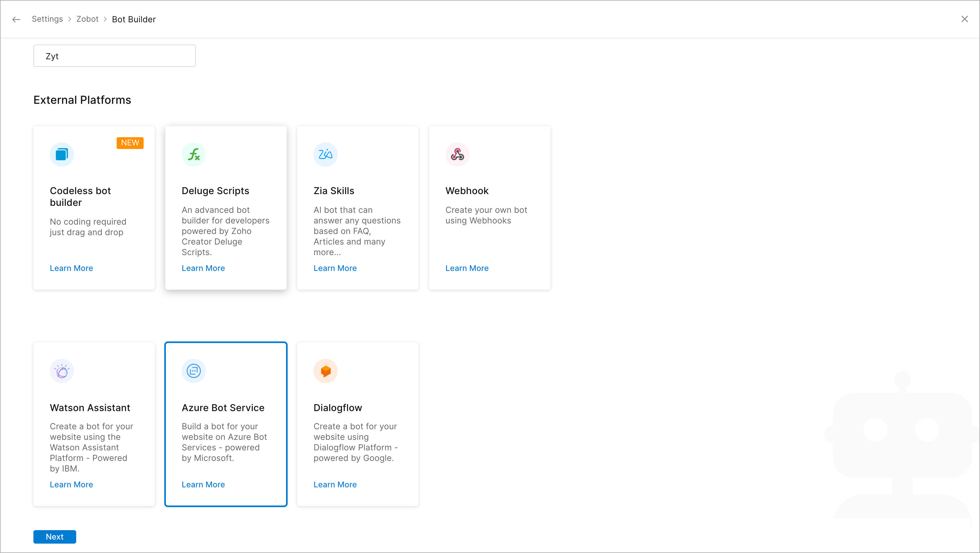The height and width of the screenshot is (553, 980).
Task: Click the NEW badge on Codeless card
Action: click(x=130, y=143)
